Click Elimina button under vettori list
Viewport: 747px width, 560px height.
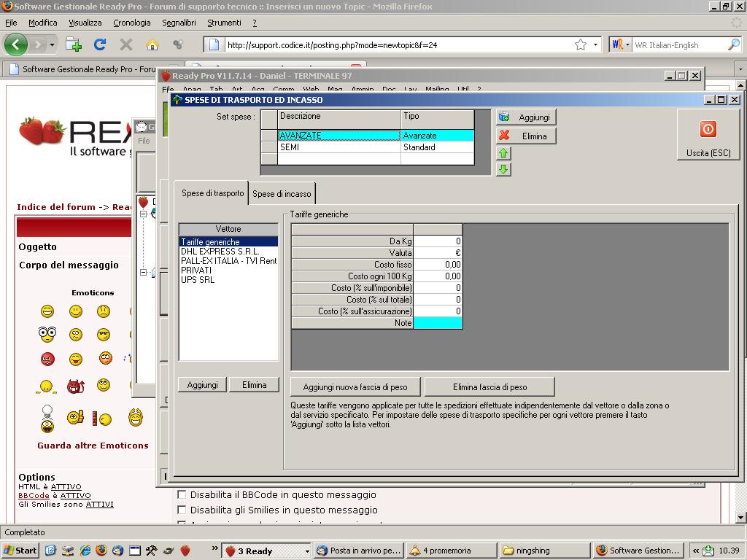click(254, 385)
